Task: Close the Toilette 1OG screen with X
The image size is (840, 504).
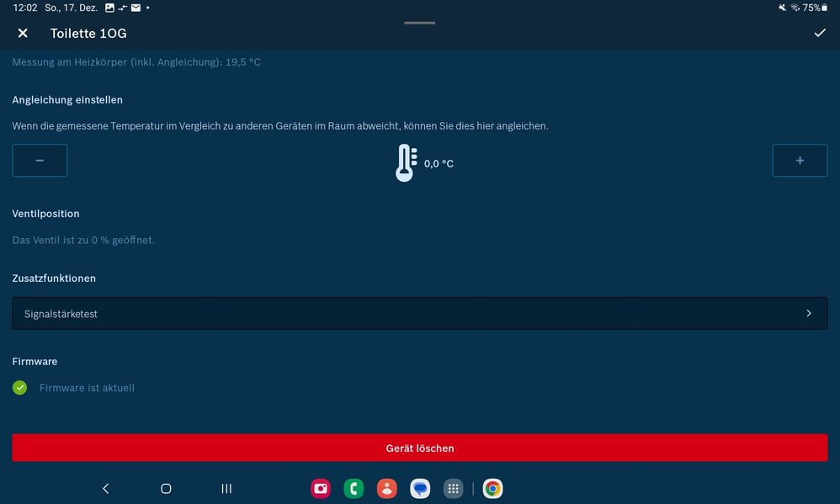Action: (22, 33)
